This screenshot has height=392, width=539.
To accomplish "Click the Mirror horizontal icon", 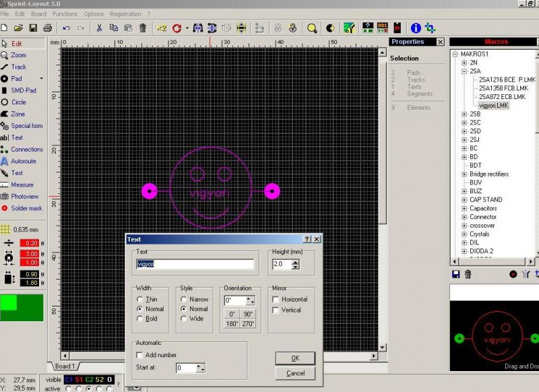I will [x=198, y=28].
